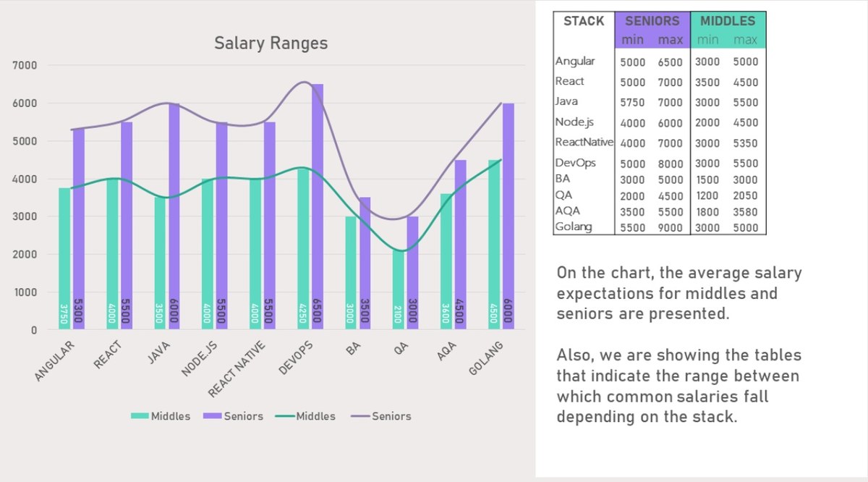Click the QA middles bar labeled 2100
The width and height of the screenshot is (868, 482).
(x=398, y=289)
